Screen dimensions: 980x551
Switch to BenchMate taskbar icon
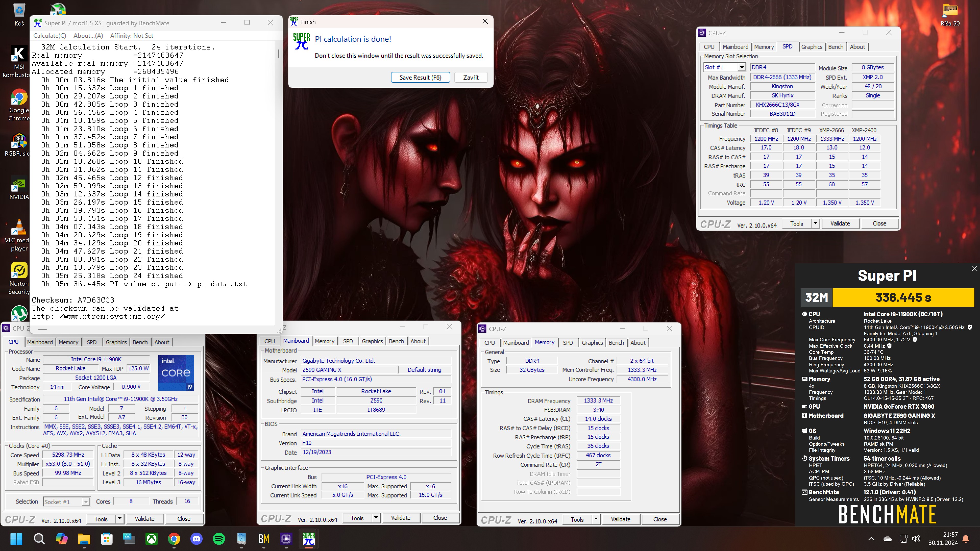coord(264,539)
